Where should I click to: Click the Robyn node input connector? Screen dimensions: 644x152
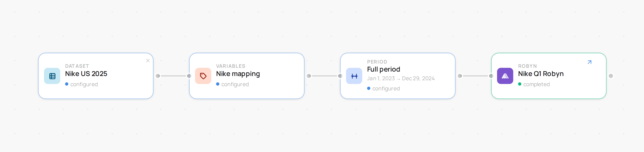[x=491, y=76]
